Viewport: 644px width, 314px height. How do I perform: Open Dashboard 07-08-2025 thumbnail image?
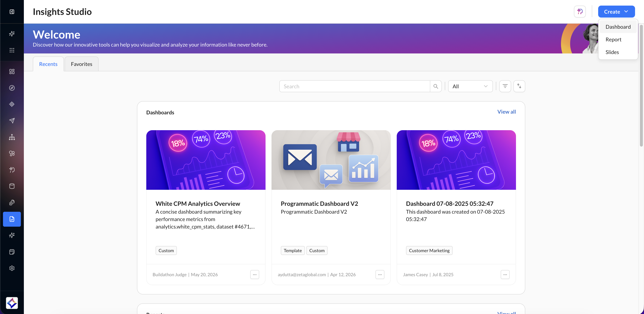(x=456, y=160)
